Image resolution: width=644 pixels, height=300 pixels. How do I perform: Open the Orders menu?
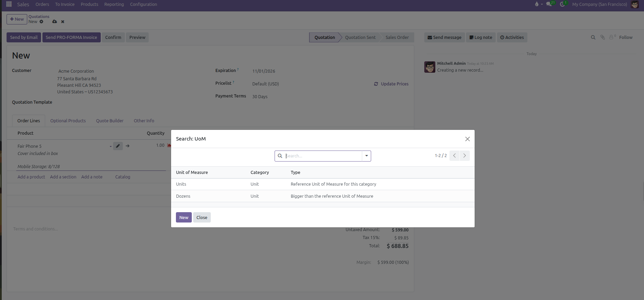pos(42,4)
